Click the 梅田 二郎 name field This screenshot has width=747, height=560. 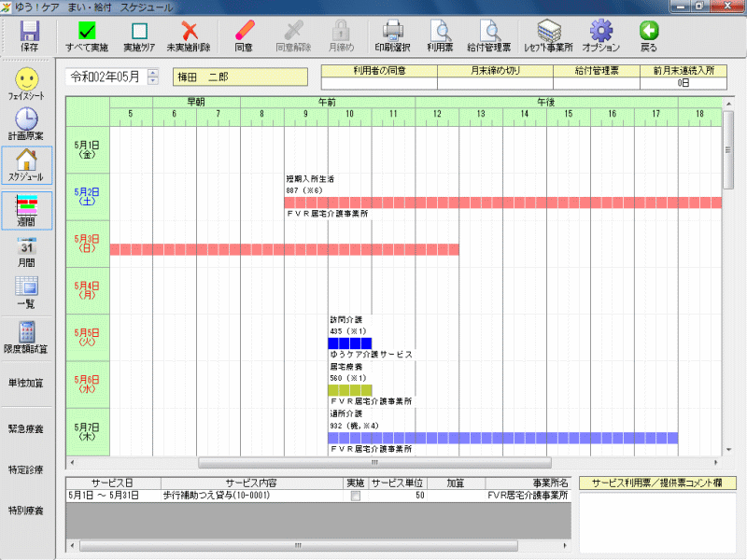click(240, 77)
